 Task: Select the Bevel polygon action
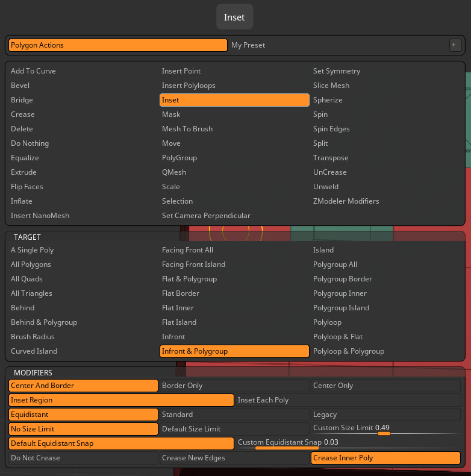point(20,86)
